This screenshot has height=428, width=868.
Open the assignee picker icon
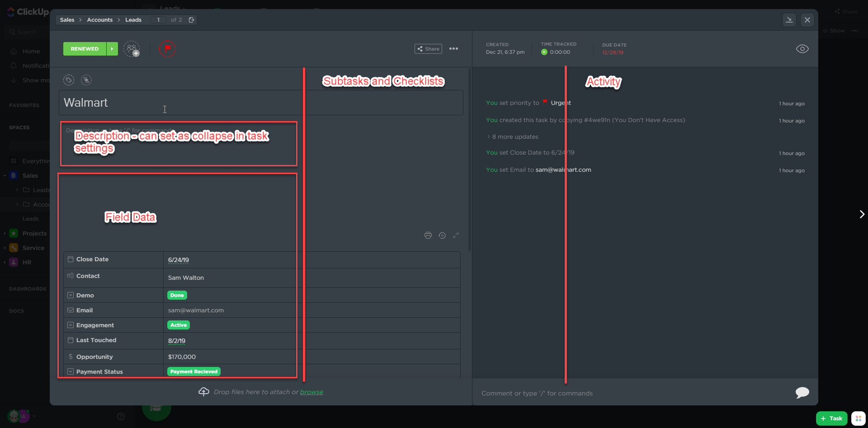132,49
